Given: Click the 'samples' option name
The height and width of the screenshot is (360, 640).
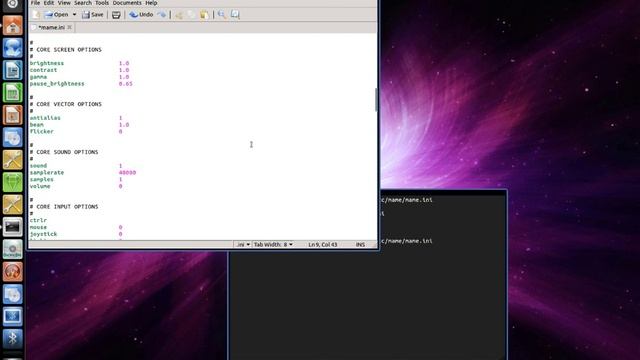Looking at the screenshot, I should point(42,179).
